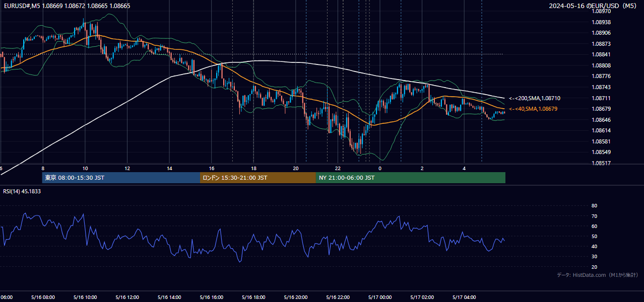Image resolution: width=644 pixels, height=302 pixels.
Task: Click the 1.08808 price axis label
Action: click(x=601, y=65)
